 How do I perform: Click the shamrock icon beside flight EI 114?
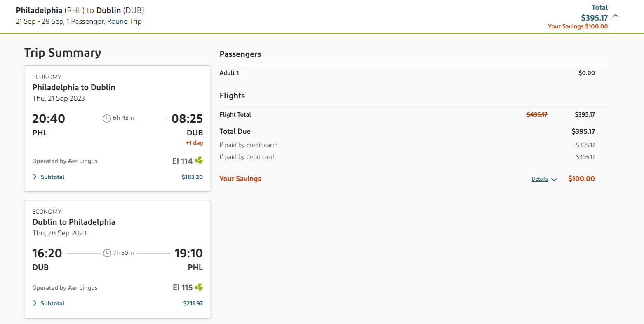pos(199,161)
